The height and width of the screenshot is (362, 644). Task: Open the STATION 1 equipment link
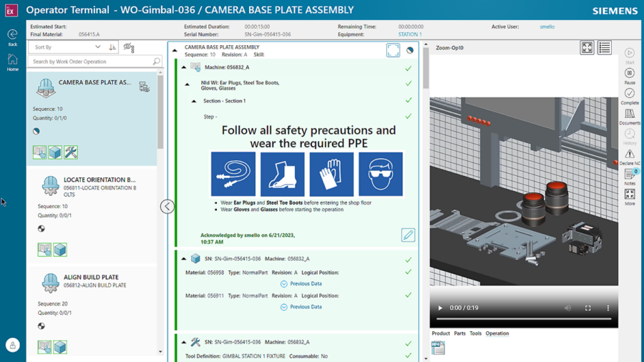[410, 34]
